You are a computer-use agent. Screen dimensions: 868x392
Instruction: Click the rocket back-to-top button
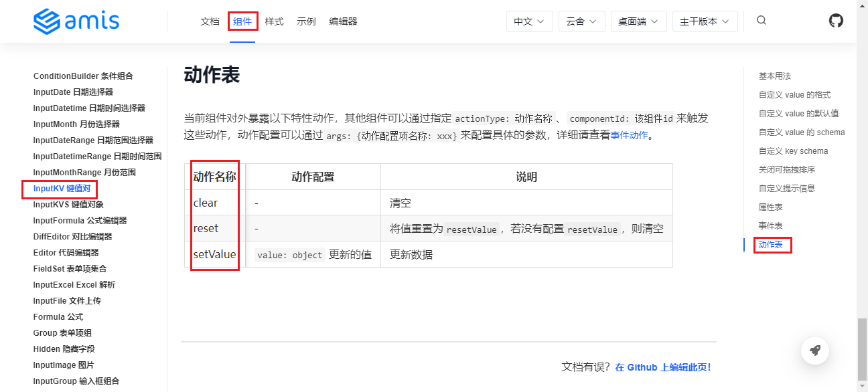pos(815,350)
